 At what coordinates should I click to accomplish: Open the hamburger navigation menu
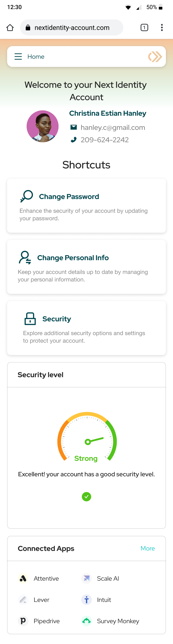click(x=18, y=57)
